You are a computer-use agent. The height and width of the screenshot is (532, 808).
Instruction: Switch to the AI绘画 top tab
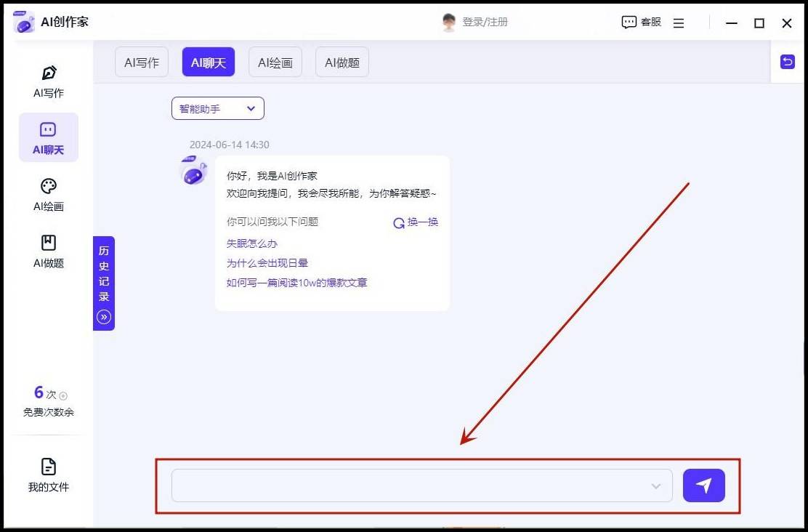point(275,63)
